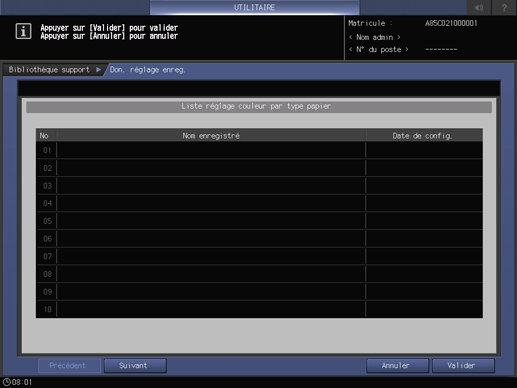The width and height of the screenshot is (517, 388).
Task: Go to next page with Suivant
Action: (x=135, y=366)
